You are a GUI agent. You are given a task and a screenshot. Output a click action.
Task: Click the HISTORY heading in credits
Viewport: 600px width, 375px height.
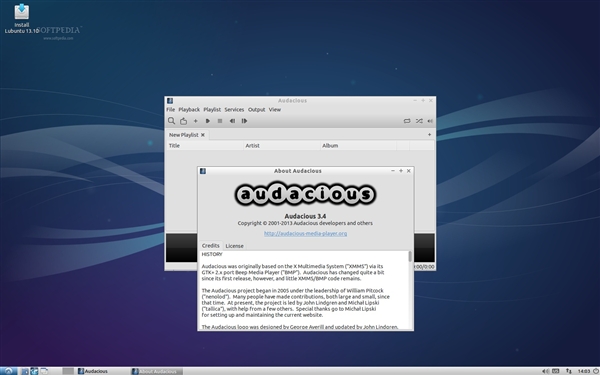click(212, 254)
